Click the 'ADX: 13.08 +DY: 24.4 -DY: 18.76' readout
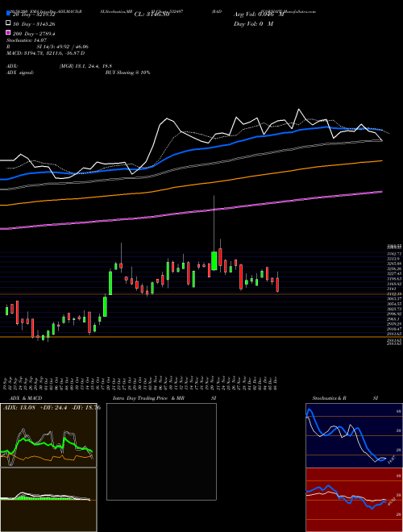This screenshot has height=532, width=403. 52,408
